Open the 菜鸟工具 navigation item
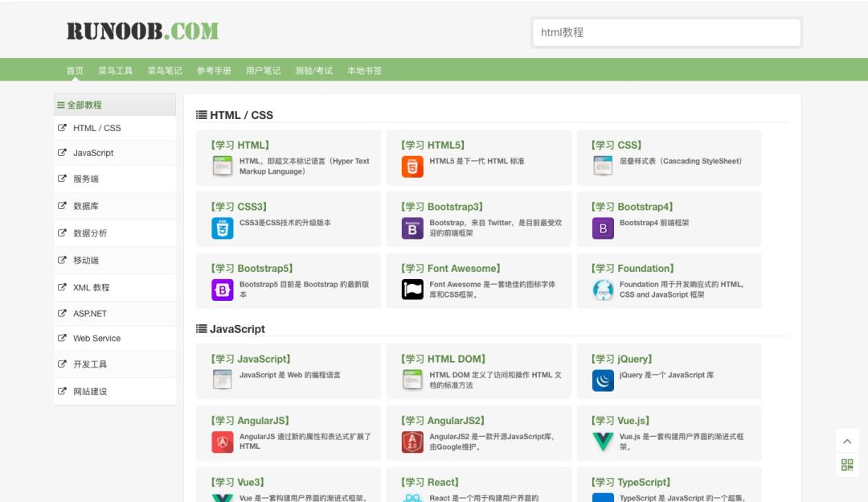The width and height of the screenshot is (868, 502). coord(115,70)
